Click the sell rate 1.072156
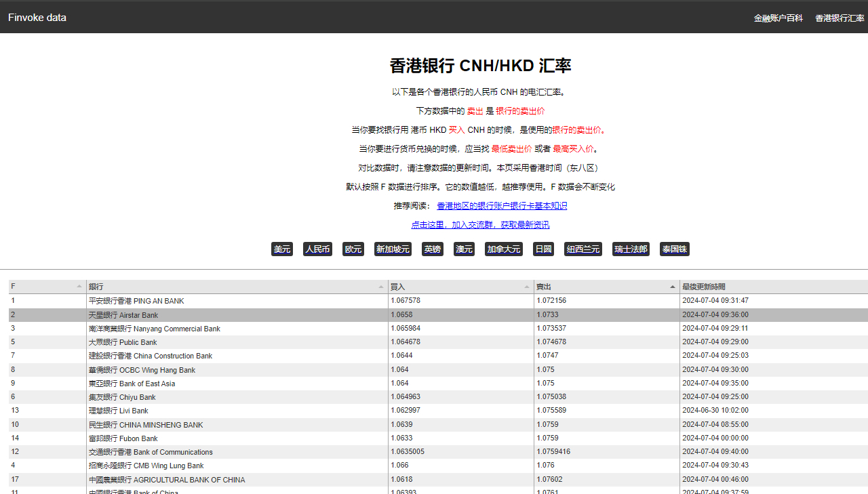The height and width of the screenshot is (494, 868). [x=551, y=300]
